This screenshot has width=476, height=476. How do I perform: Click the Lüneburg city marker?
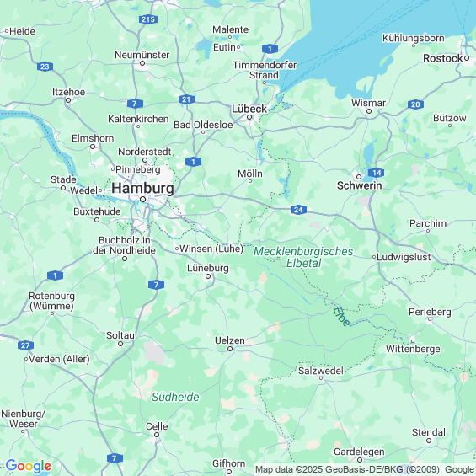(x=208, y=276)
